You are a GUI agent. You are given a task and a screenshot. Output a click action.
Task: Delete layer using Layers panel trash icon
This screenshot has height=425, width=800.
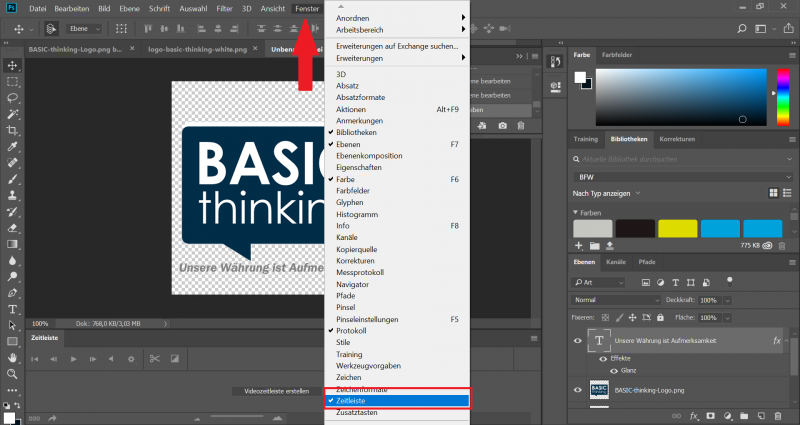point(778,416)
